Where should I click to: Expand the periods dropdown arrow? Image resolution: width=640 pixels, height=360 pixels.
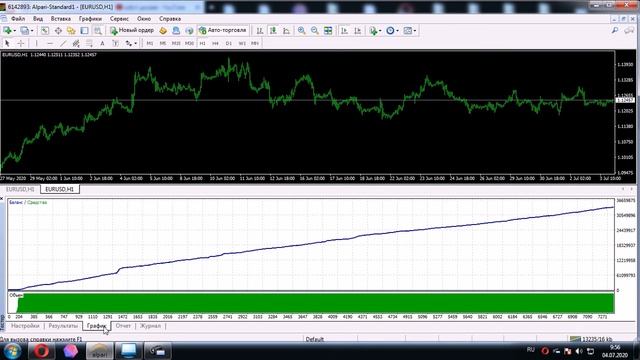coord(398,31)
